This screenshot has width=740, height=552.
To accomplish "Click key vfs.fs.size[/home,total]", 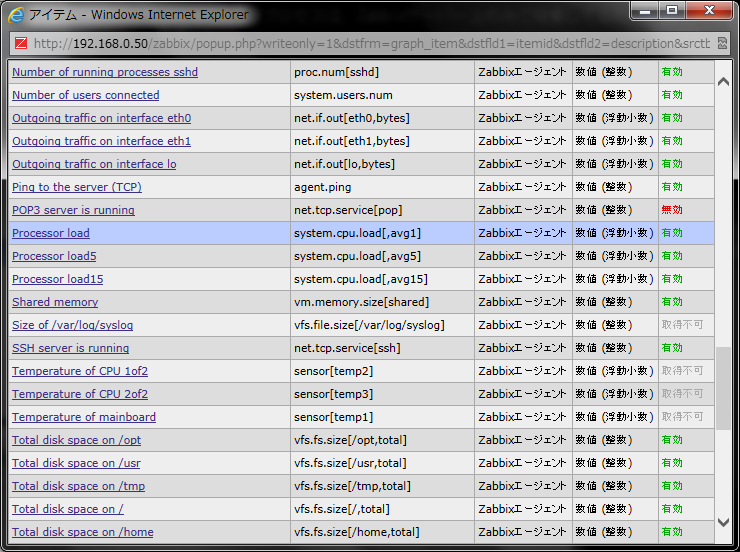I will [x=357, y=532].
